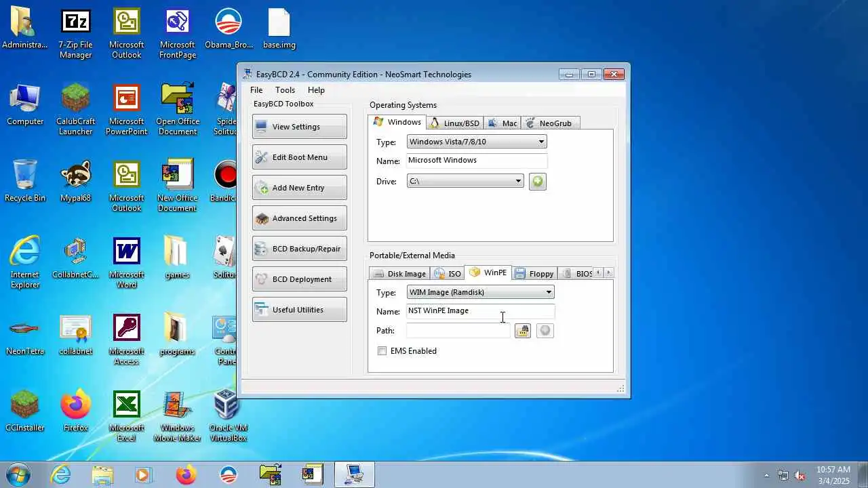
Task: Select the Recycle Bin desktop icon
Action: click(25, 182)
